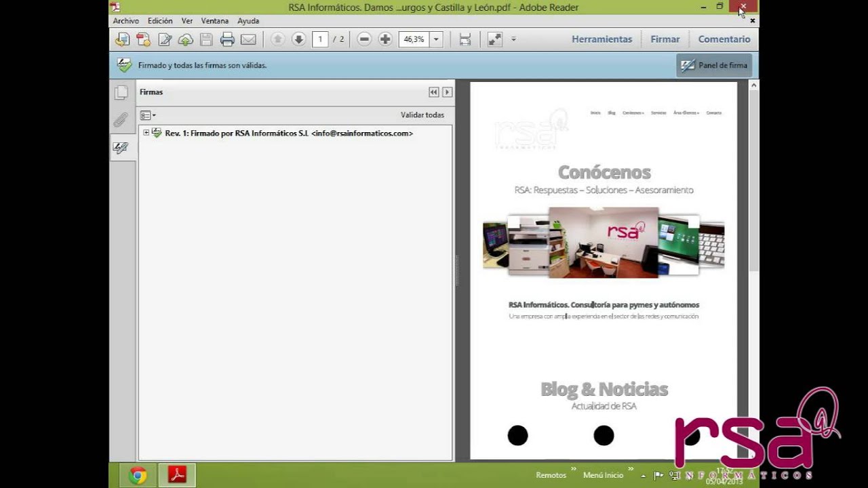Close the document with the small x
This screenshot has width=868, height=488.
[753, 21]
